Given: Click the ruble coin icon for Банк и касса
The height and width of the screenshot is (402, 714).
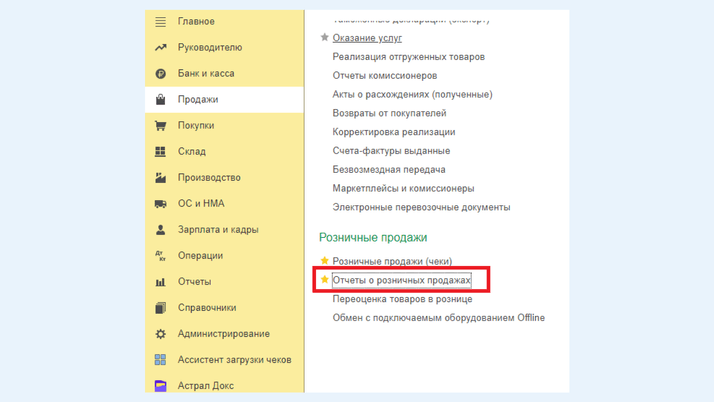Looking at the screenshot, I should (x=160, y=73).
